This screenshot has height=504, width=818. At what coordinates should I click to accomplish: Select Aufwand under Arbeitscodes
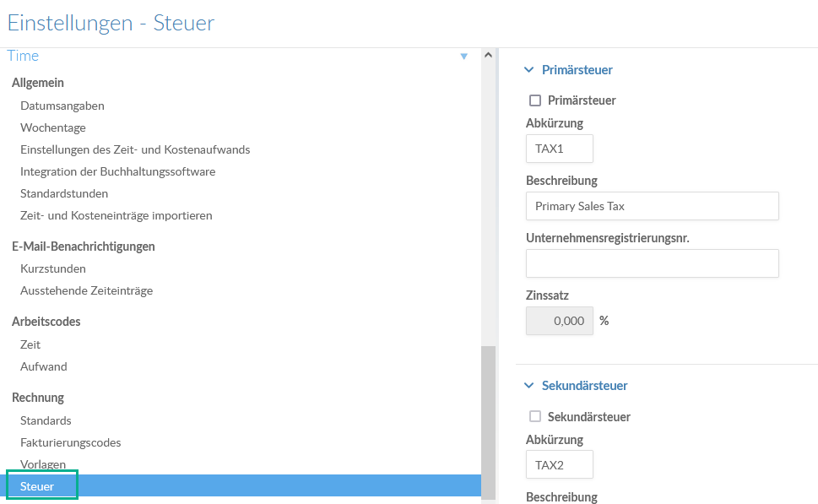(43, 366)
